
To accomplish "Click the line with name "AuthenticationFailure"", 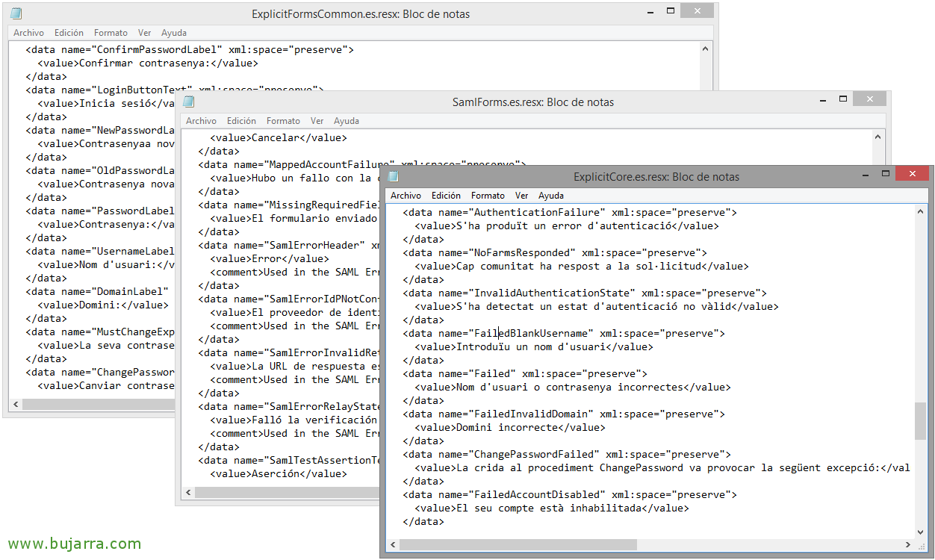I will click(570, 213).
